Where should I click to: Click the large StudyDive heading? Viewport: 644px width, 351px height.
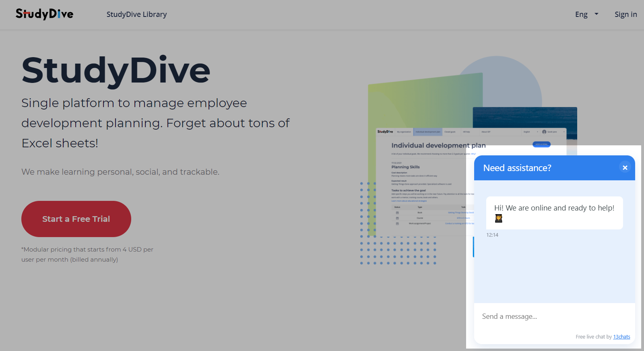(116, 70)
